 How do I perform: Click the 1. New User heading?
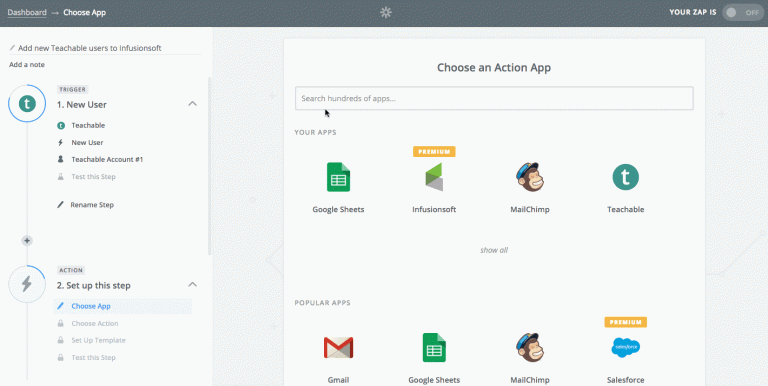pos(82,104)
